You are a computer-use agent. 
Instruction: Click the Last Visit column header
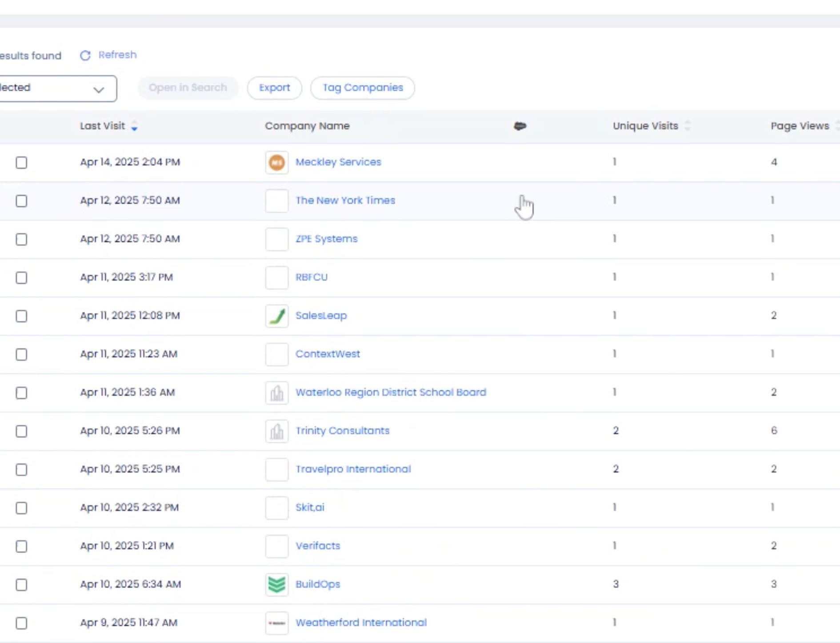(102, 126)
